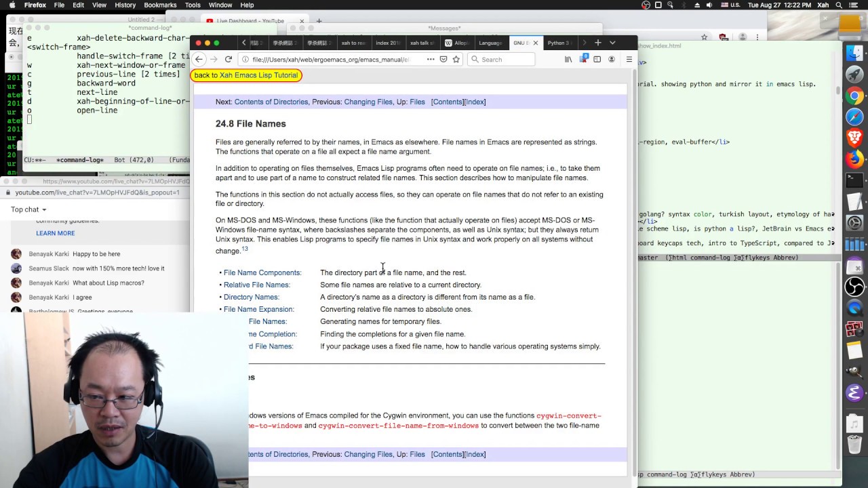Switch to the xah talk tab
This screenshot has width=868, height=488.
[422, 43]
